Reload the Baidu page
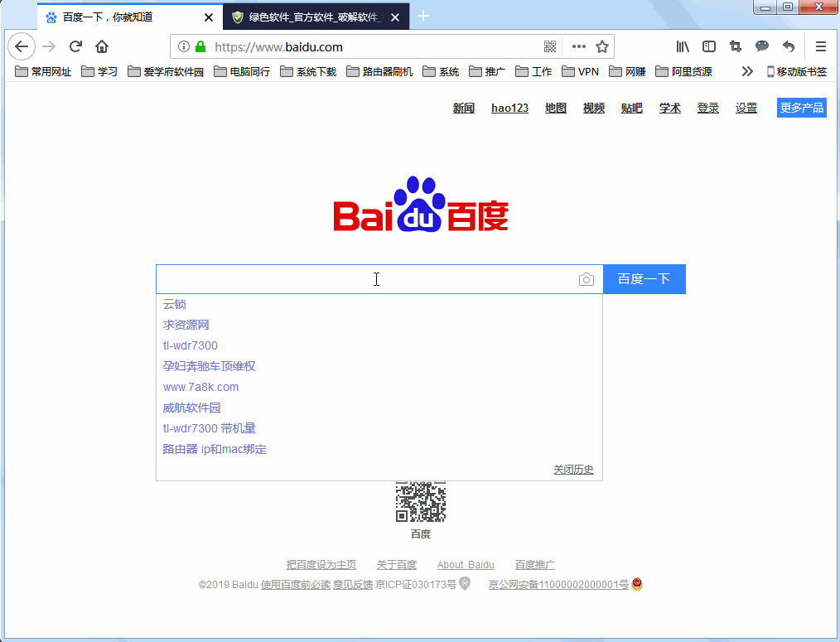 coord(75,46)
